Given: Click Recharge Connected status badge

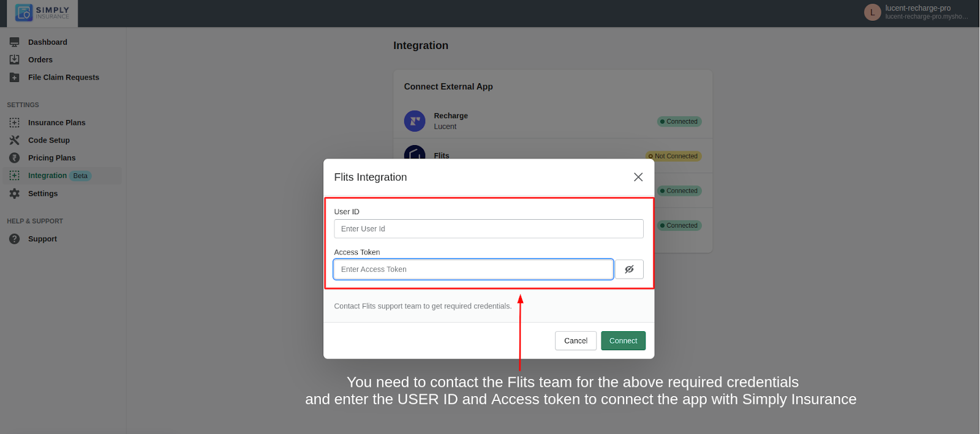Looking at the screenshot, I should click(679, 122).
